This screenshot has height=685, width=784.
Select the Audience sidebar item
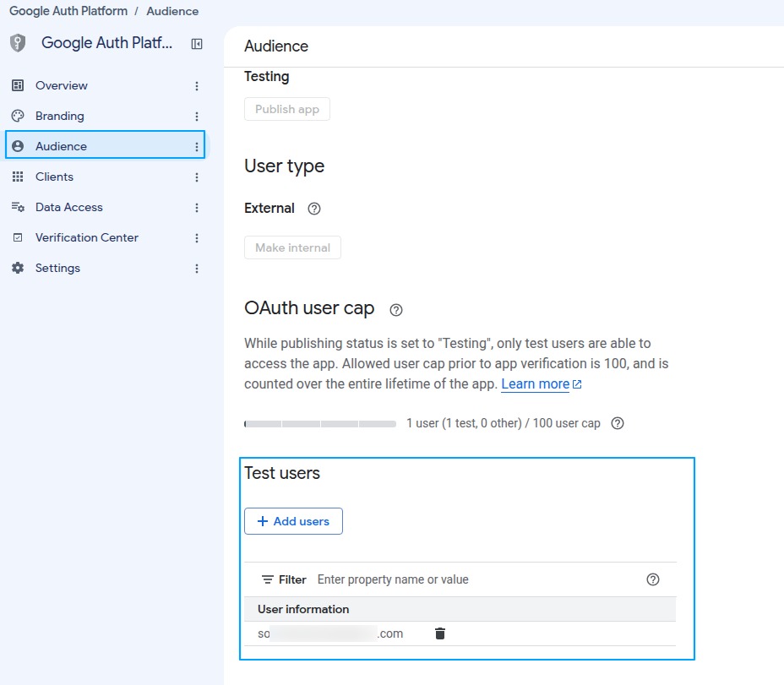click(105, 146)
